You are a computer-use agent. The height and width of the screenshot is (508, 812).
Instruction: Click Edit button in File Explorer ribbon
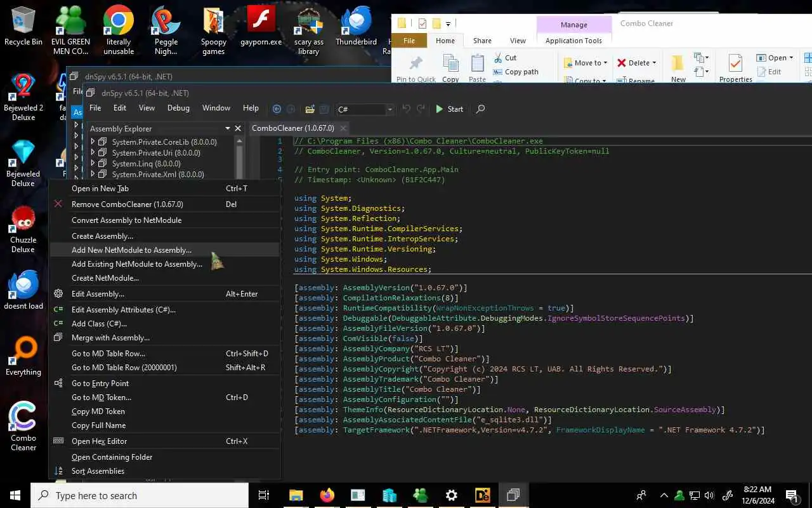(769, 72)
